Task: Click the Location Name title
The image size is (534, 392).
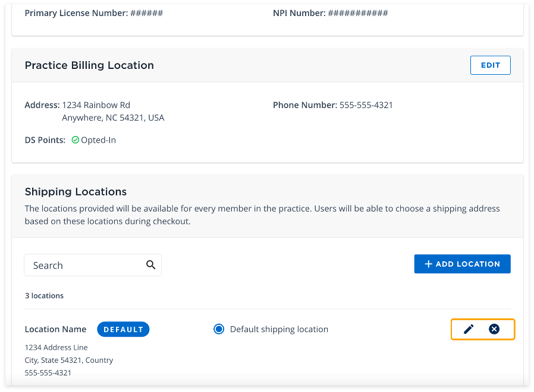Action: point(55,329)
